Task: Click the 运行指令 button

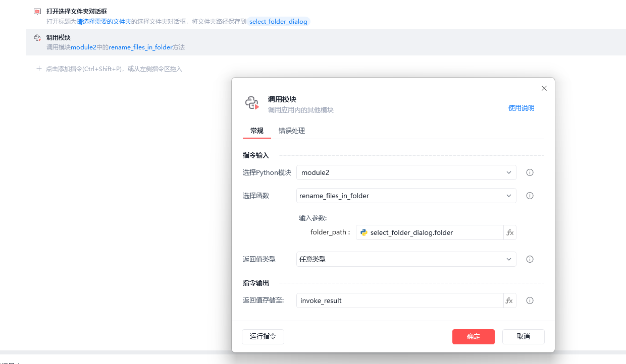Action: [x=263, y=337]
